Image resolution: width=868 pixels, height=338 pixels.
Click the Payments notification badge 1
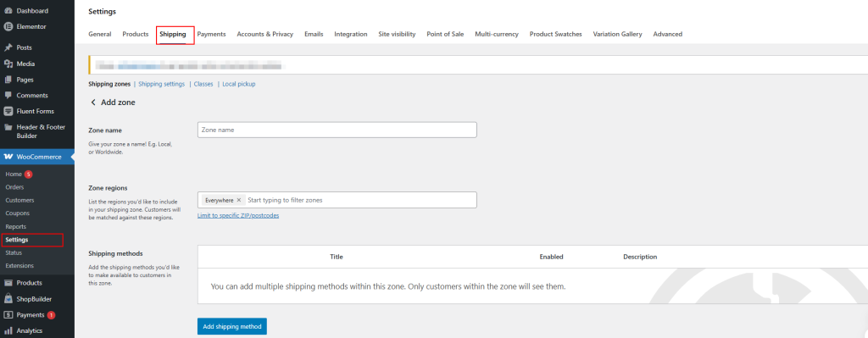coord(51,315)
